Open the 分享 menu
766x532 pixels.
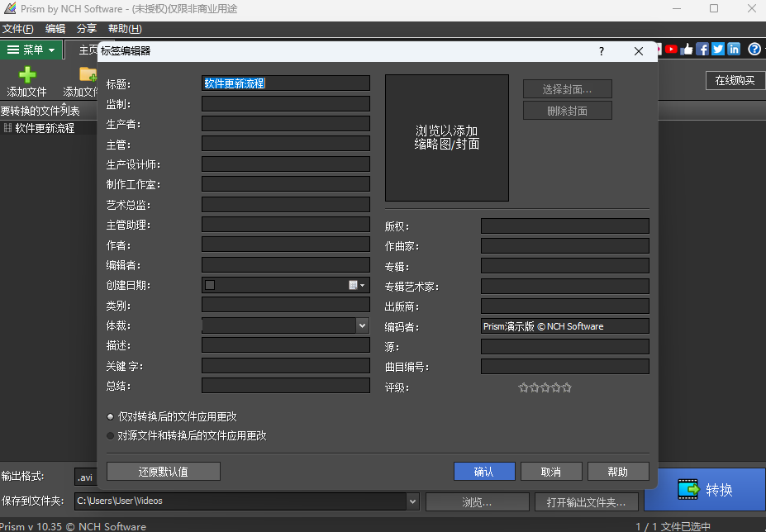click(87, 29)
